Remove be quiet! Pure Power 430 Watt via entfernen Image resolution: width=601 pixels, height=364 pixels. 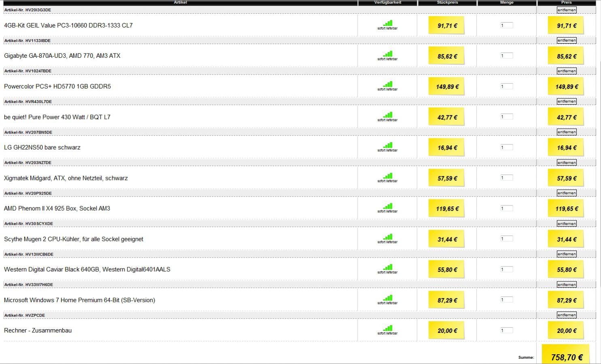tap(567, 102)
